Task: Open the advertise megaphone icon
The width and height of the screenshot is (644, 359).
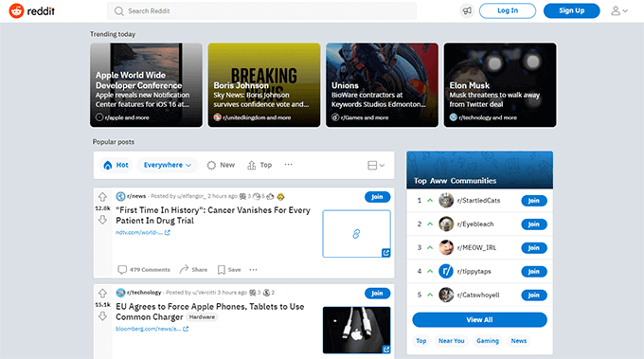Action: pos(467,10)
